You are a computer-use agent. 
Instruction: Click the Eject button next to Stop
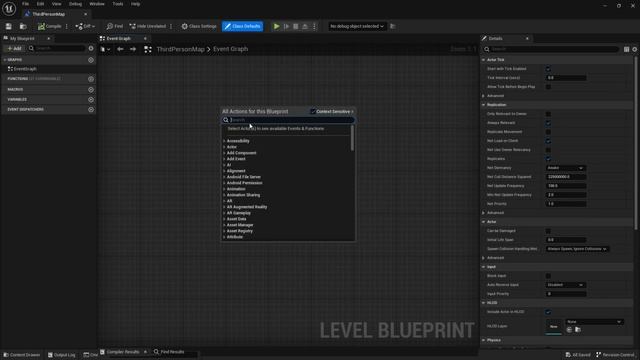tap(304, 26)
